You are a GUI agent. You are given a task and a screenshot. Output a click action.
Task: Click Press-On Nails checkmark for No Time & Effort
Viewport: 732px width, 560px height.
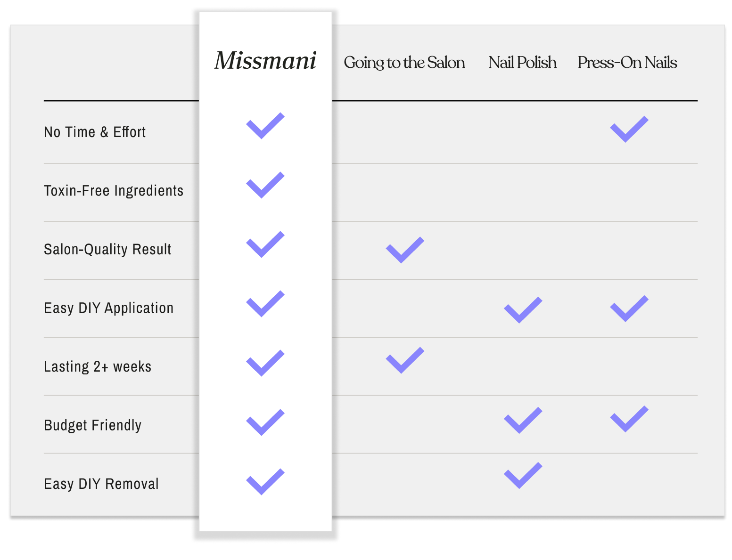(629, 130)
